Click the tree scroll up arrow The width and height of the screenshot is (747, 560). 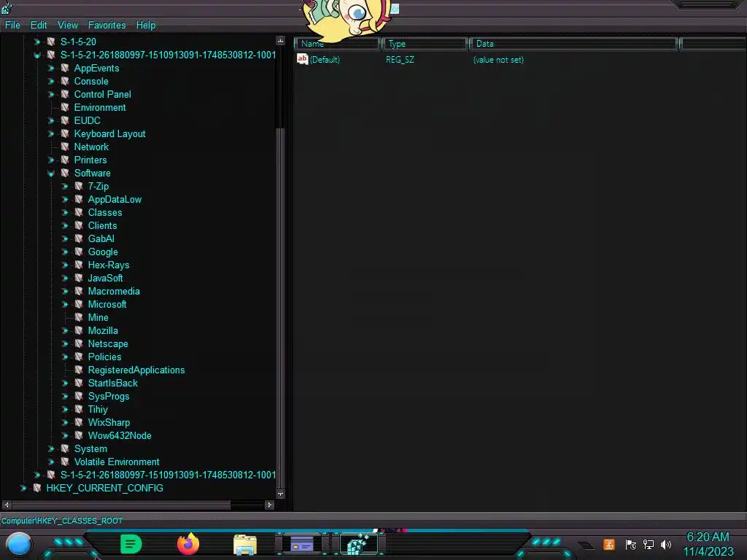point(281,41)
